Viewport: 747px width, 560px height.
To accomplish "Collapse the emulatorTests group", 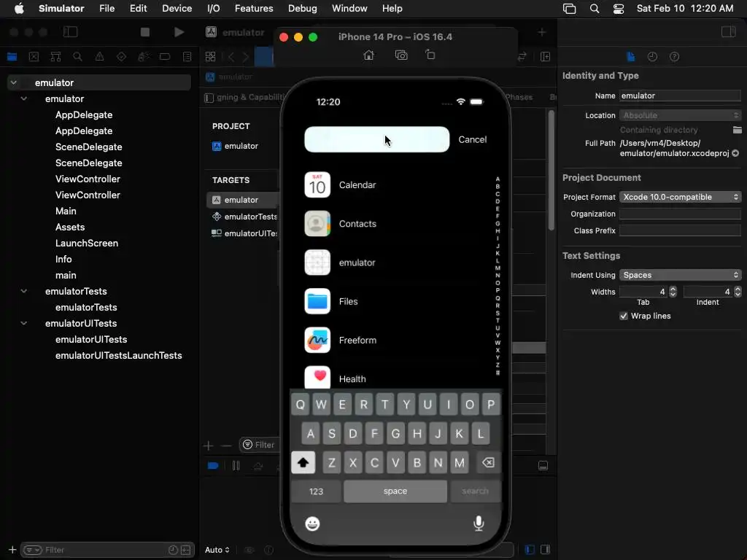I will 24,291.
